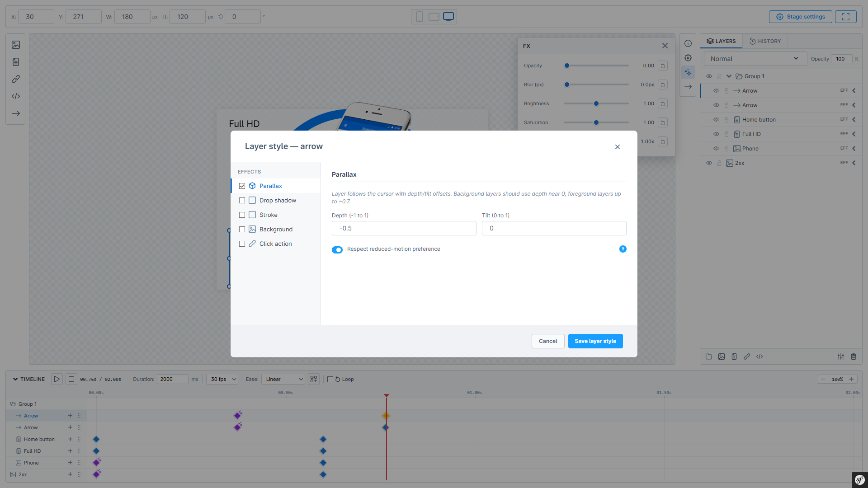Reset the Saturation FX value

tap(663, 122)
